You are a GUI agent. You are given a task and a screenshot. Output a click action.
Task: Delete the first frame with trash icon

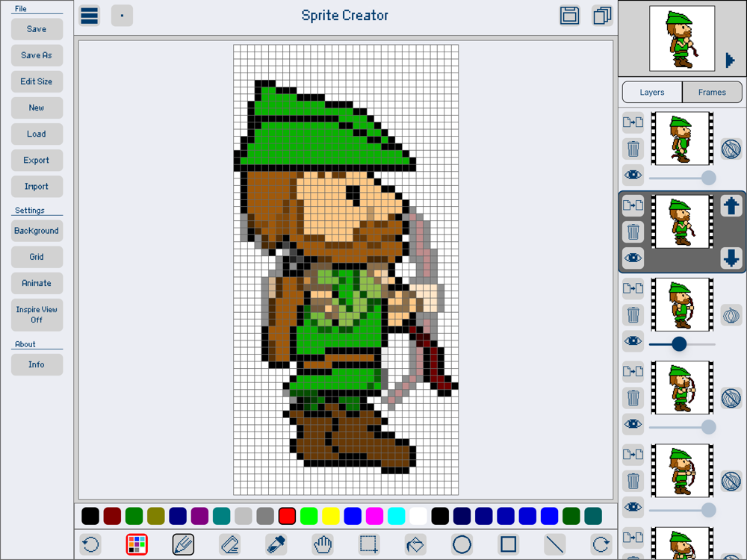[x=633, y=149]
